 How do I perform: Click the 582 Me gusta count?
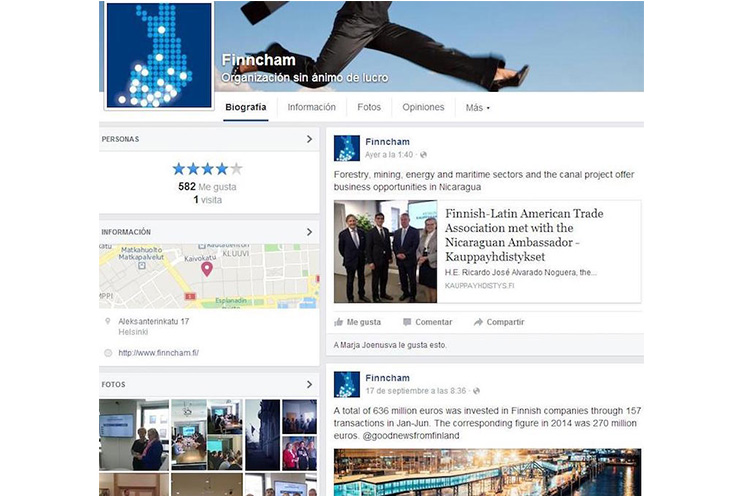tap(207, 187)
